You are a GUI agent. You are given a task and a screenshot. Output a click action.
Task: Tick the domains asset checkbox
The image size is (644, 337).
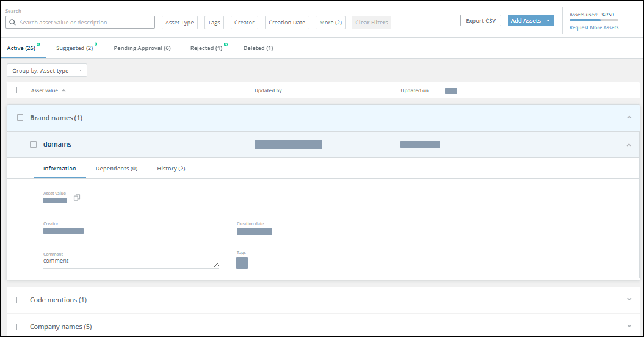pyautogui.click(x=34, y=145)
